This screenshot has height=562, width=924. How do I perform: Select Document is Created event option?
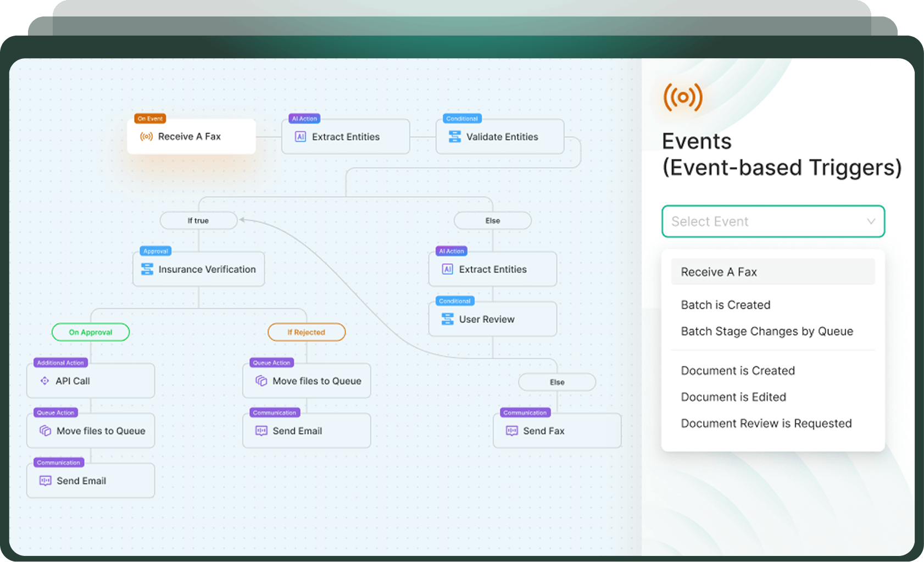pyautogui.click(x=738, y=371)
